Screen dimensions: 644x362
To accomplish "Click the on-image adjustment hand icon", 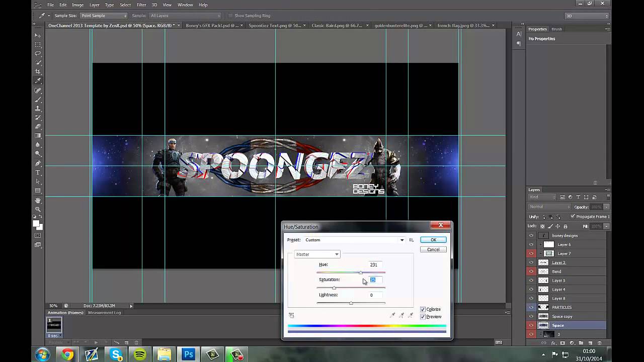I will (x=291, y=315).
